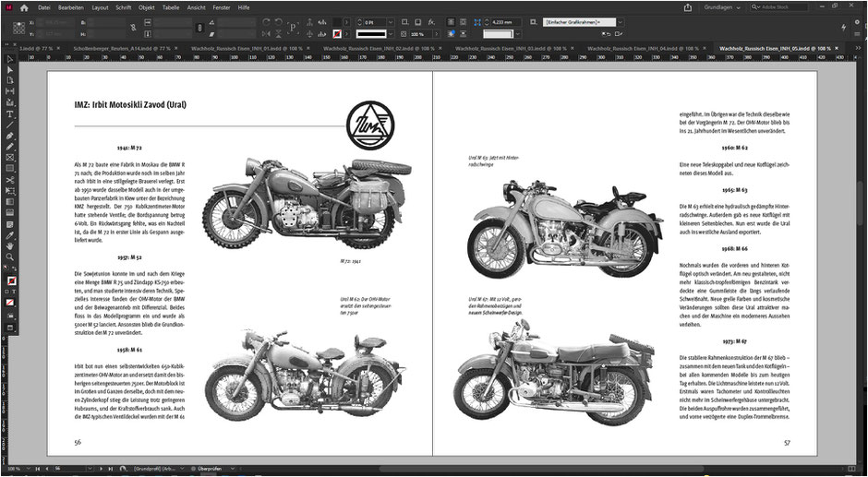
Task: Toggle formatting affects text
Action: tap(14, 291)
